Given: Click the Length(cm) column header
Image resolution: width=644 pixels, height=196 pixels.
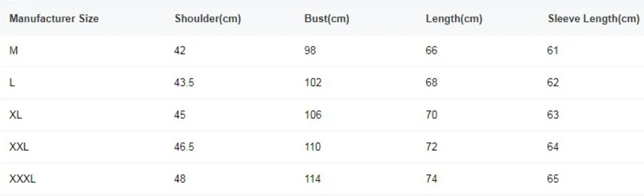Looking at the screenshot, I should 454,19.
